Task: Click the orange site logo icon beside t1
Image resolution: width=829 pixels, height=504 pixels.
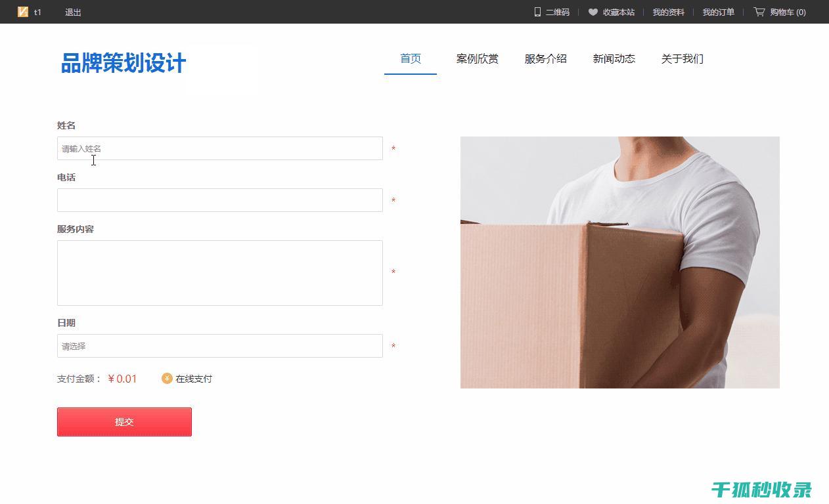Action: (x=23, y=12)
